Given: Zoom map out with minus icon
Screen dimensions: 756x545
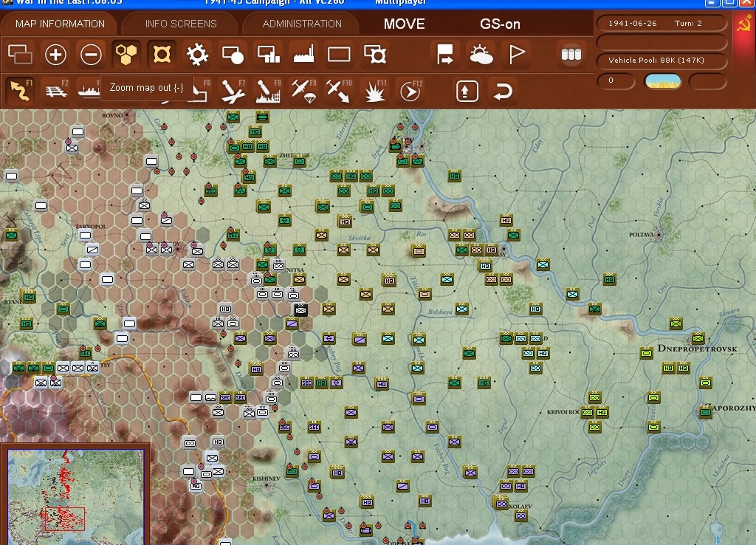Looking at the screenshot, I should pos(91,54).
